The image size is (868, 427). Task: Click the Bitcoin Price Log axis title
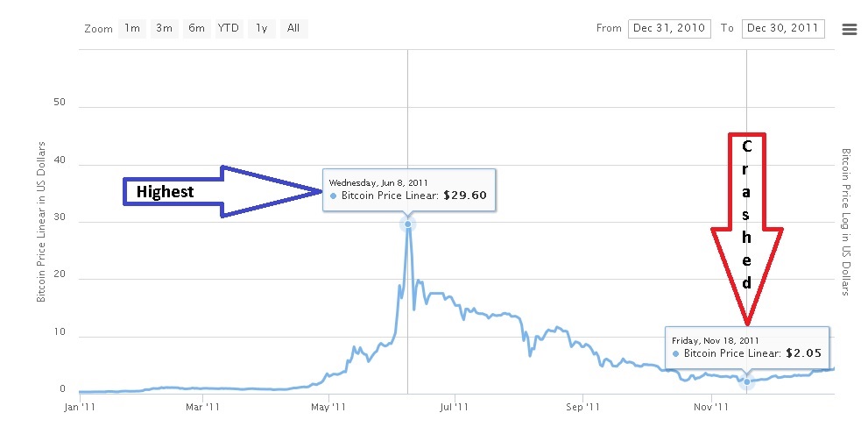click(846, 222)
